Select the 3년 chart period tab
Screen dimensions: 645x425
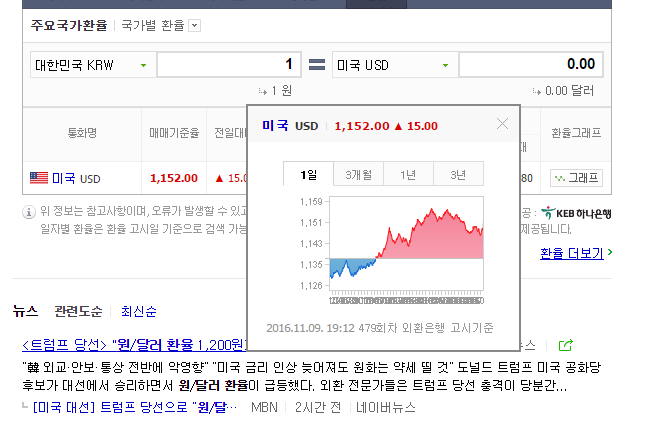458,174
